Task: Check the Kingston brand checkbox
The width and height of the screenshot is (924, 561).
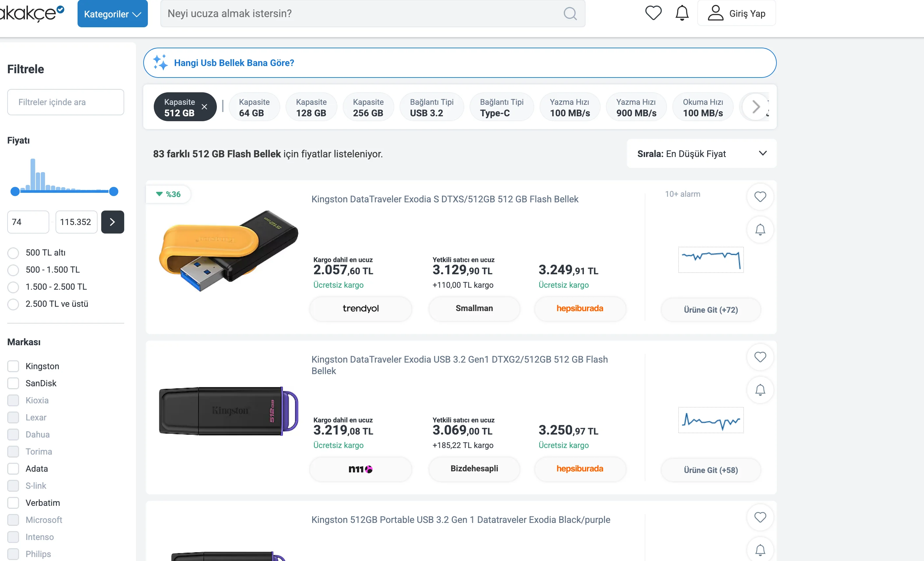Action: [x=13, y=366]
